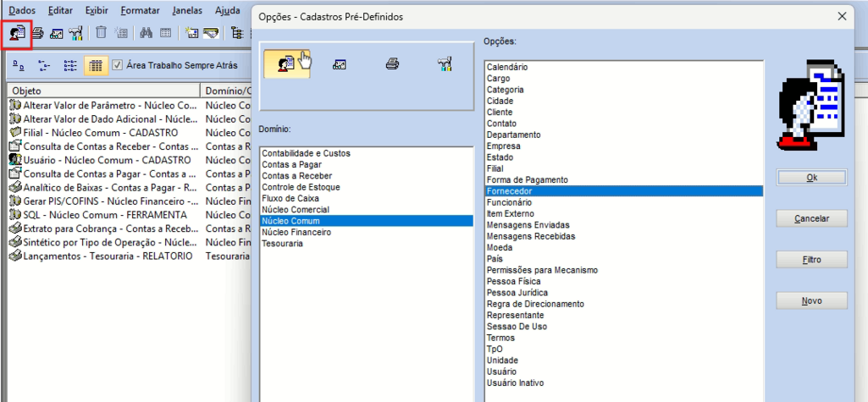Image resolution: width=868 pixels, height=402 pixels.
Task: Select Mensagens Recebidas option
Action: coord(624,236)
